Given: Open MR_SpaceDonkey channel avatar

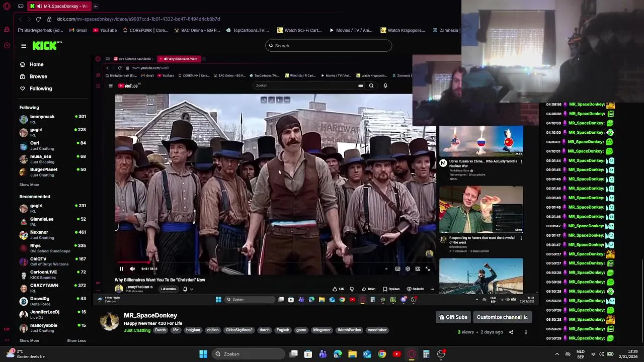Looking at the screenshot, I should (109, 321).
